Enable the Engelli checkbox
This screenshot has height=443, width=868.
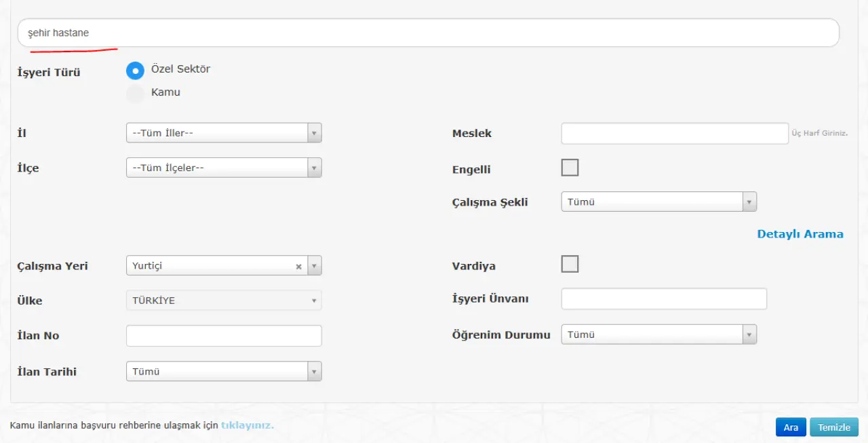570,168
